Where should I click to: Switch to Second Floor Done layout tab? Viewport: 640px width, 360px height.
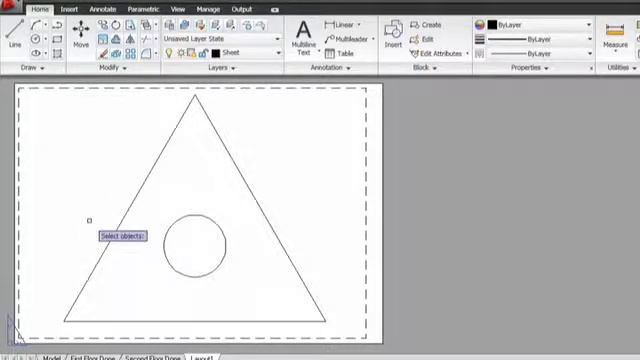click(153, 358)
